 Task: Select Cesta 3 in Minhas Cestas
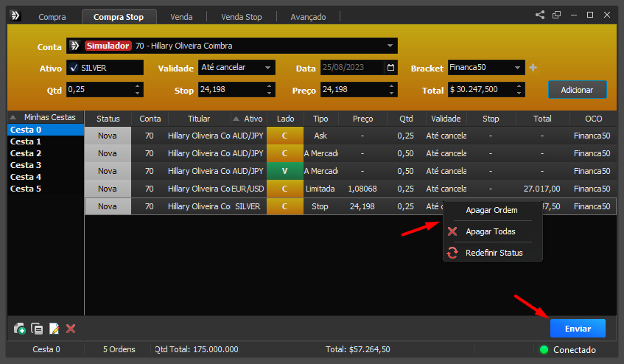(x=26, y=165)
